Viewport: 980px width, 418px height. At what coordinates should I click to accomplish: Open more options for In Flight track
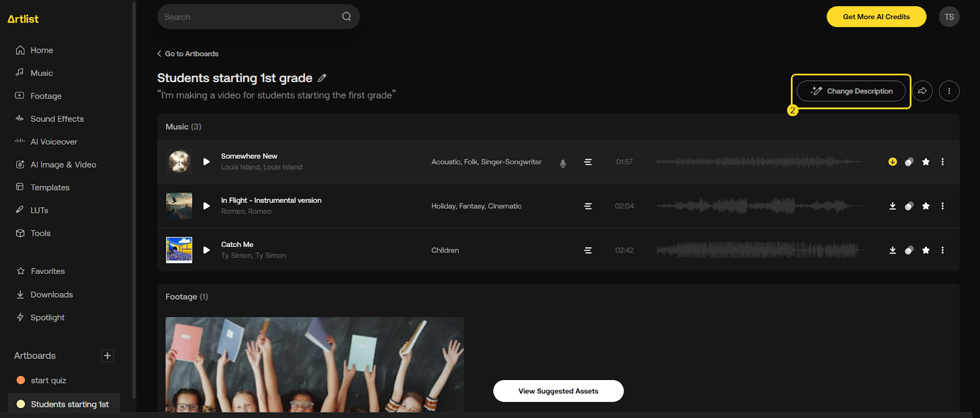coord(942,206)
